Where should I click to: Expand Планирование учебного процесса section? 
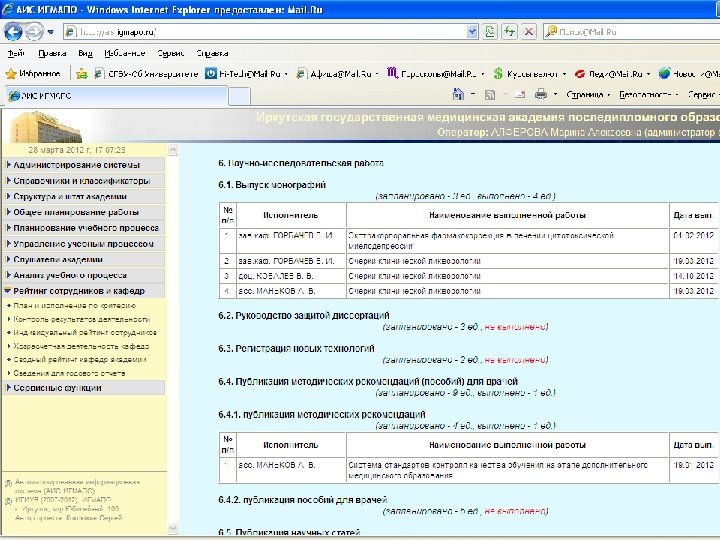coord(84,228)
